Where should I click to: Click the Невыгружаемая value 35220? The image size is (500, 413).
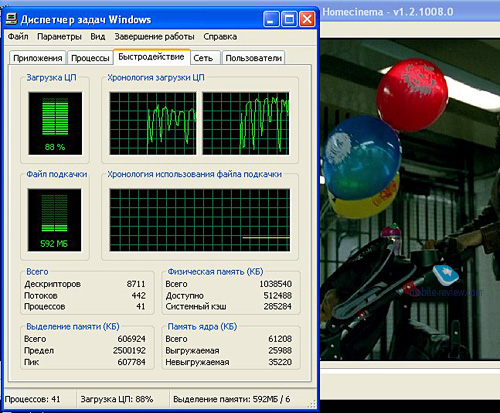tap(280, 362)
